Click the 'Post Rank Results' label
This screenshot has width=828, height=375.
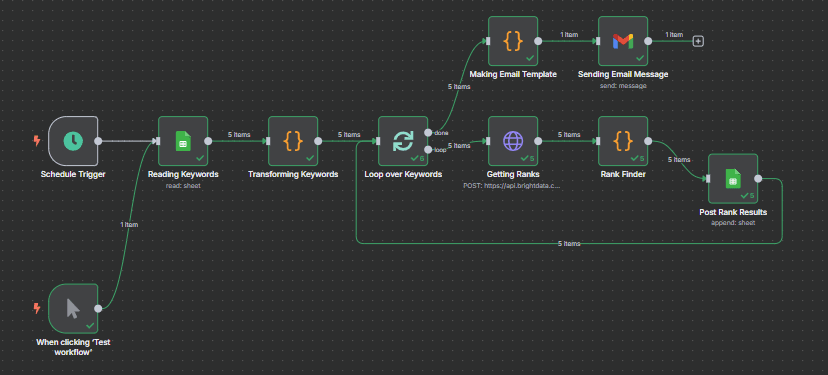tap(733, 212)
